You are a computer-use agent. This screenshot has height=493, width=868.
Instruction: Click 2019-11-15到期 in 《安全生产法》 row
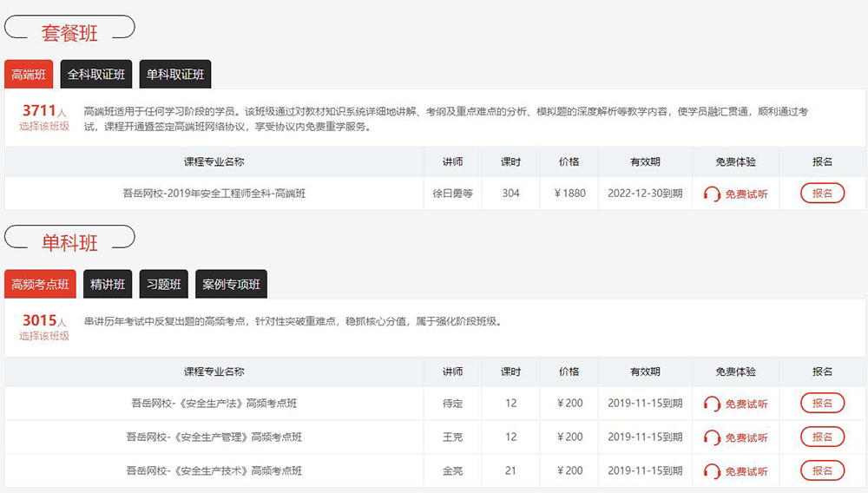pos(645,403)
